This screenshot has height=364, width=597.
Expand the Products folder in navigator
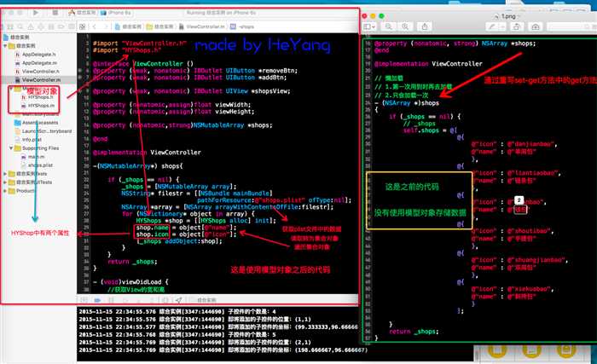click(5, 190)
